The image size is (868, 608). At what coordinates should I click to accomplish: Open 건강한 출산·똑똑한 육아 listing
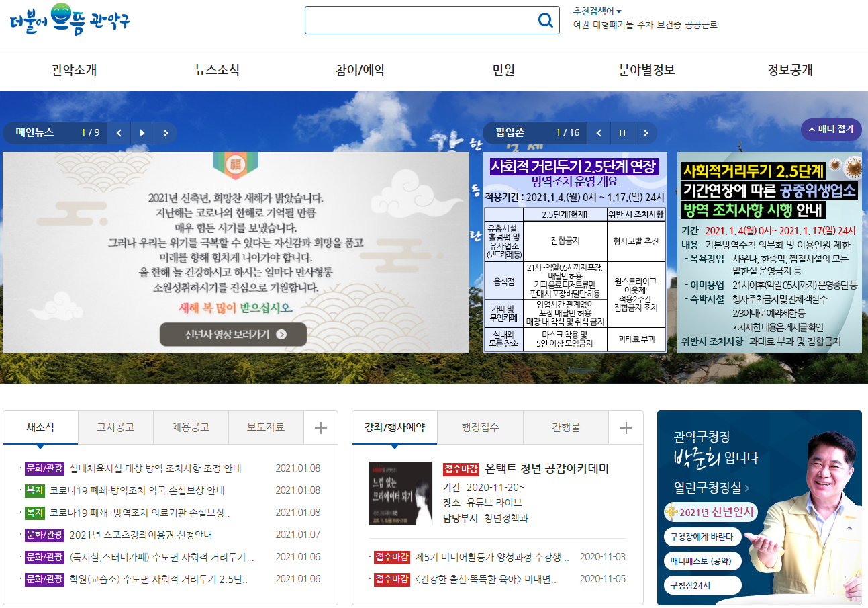[486, 579]
